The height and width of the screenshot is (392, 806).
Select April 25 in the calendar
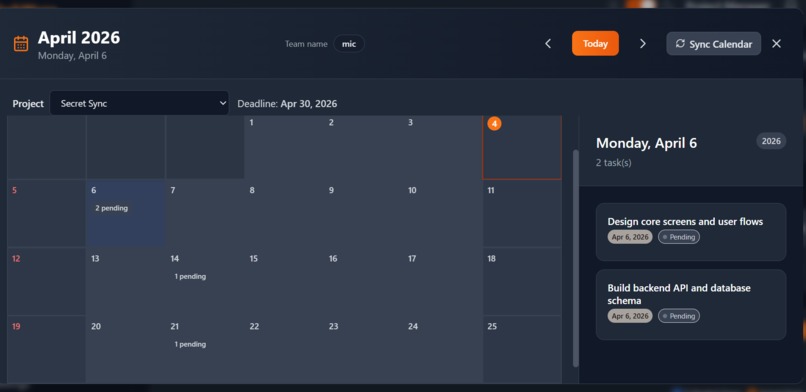(x=522, y=349)
